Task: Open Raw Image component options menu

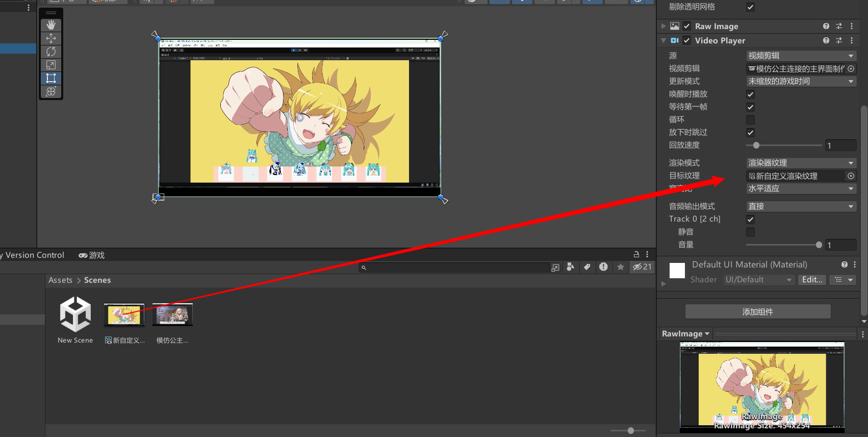Action: [x=852, y=26]
